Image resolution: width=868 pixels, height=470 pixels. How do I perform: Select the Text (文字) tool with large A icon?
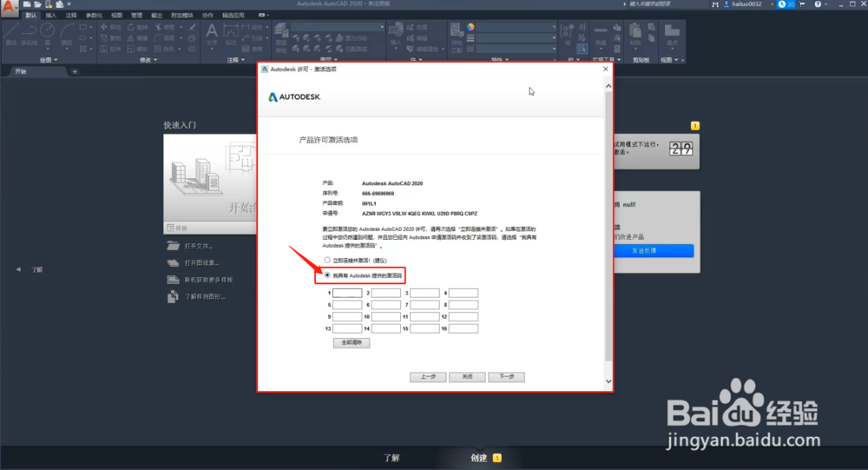[212, 35]
